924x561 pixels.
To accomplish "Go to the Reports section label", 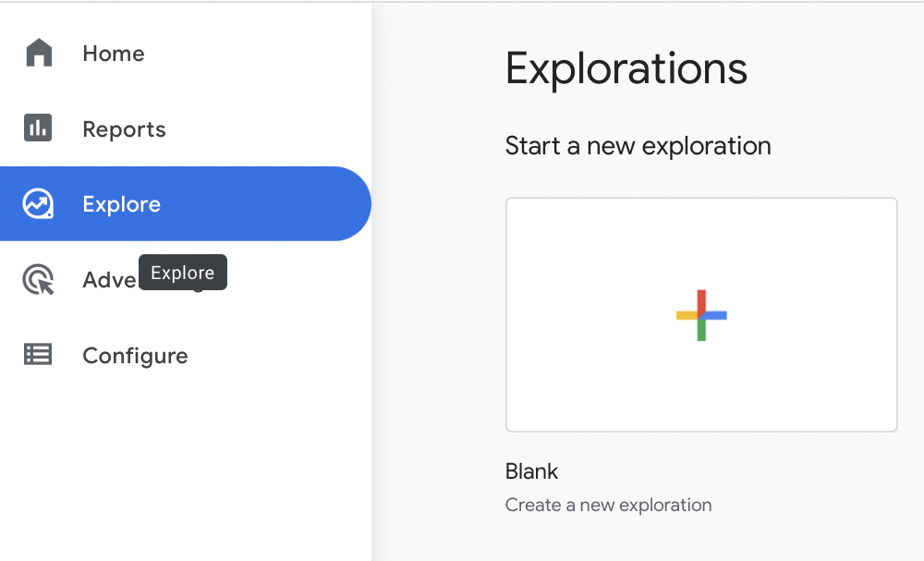I will tap(124, 129).
